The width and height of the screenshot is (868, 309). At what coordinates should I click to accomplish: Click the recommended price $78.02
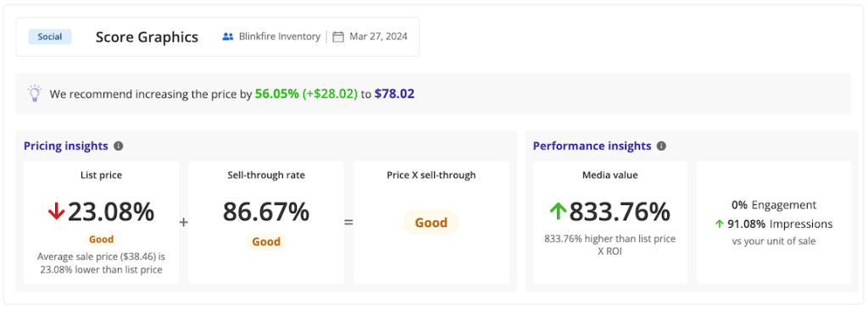coord(394,93)
